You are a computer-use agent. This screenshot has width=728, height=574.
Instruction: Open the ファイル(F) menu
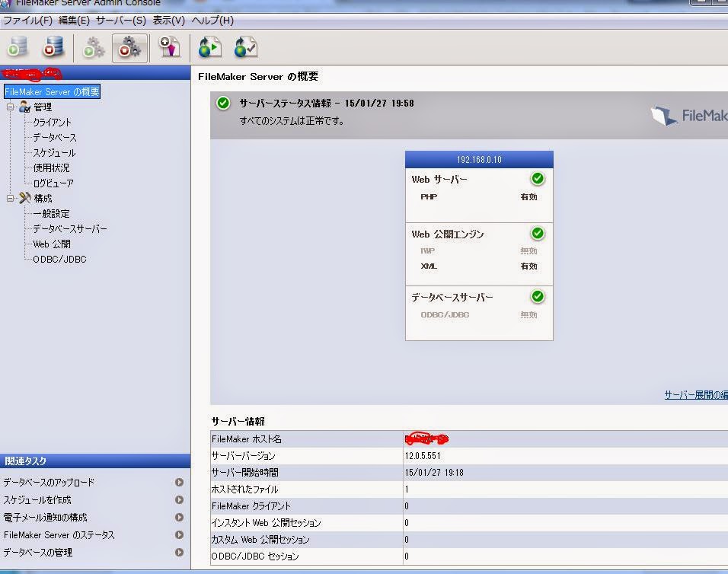[x=28, y=21]
